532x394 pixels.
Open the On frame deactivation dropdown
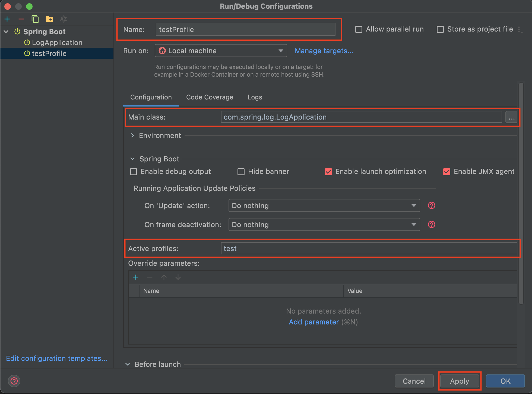324,225
